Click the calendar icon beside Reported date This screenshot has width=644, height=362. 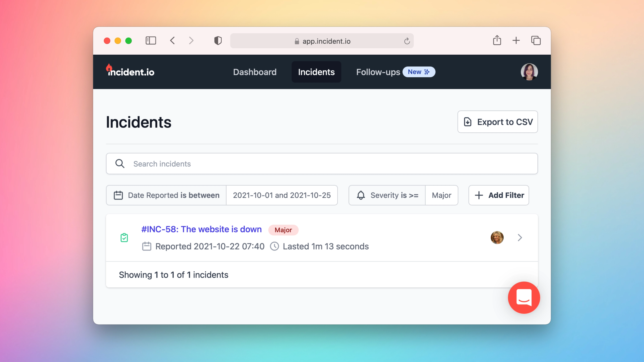pos(147,246)
